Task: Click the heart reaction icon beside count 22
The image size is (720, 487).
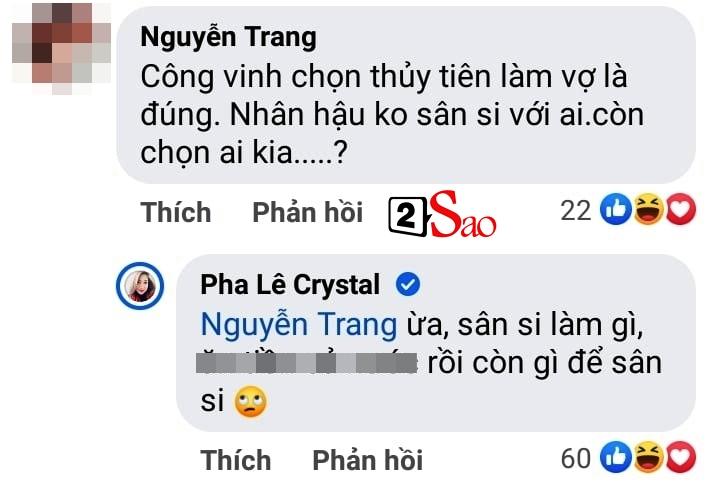Action: tap(681, 209)
